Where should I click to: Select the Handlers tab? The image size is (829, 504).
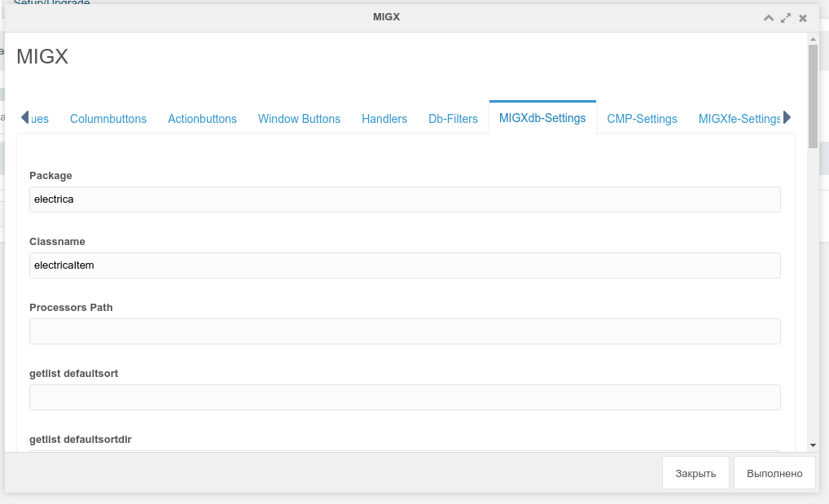click(384, 118)
